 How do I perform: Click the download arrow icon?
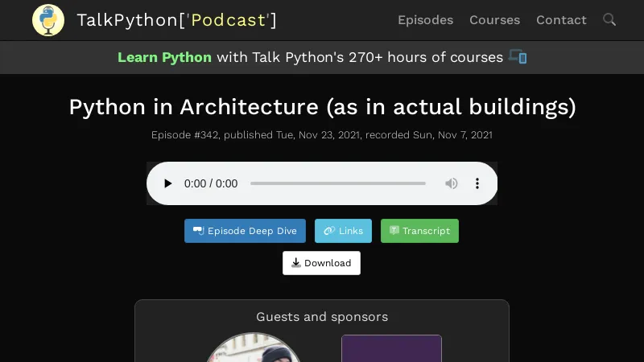[296, 263]
